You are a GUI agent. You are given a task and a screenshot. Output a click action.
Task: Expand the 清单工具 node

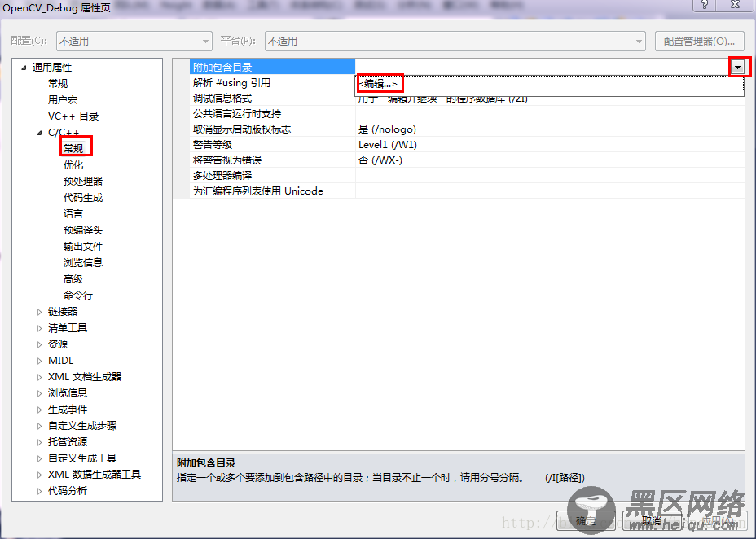pos(40,328)
